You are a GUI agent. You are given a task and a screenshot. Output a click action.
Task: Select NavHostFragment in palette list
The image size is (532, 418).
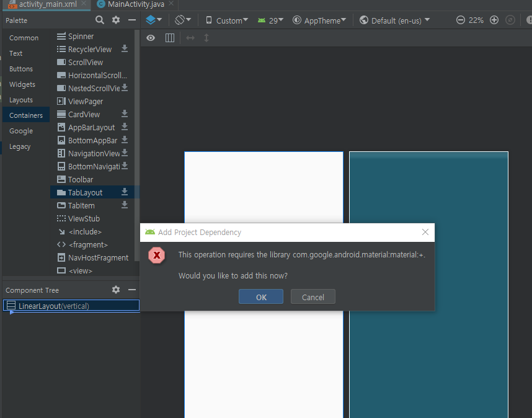(92, 257)
